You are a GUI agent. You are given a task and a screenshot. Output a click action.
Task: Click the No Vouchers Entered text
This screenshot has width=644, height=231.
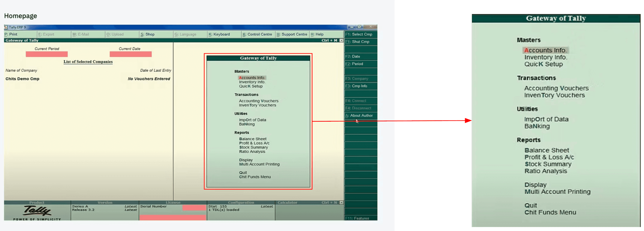(149, 79)
